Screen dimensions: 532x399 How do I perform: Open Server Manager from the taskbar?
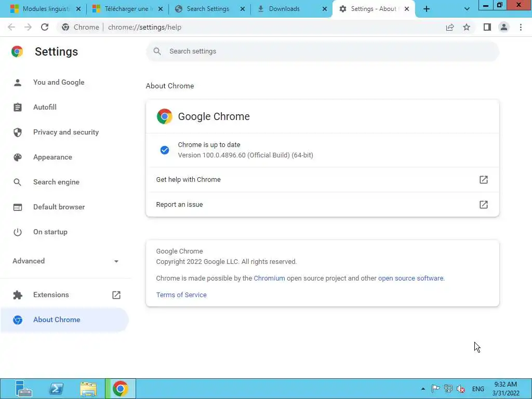click(23, 389)
